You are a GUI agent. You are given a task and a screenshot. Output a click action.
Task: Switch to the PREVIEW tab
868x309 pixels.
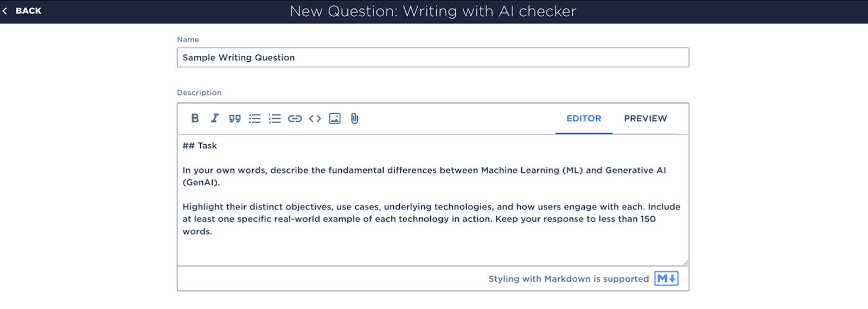[x=645, y=118]
